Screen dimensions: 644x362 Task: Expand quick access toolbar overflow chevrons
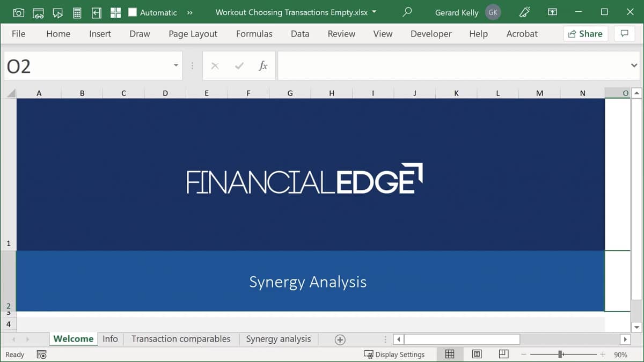190,12
